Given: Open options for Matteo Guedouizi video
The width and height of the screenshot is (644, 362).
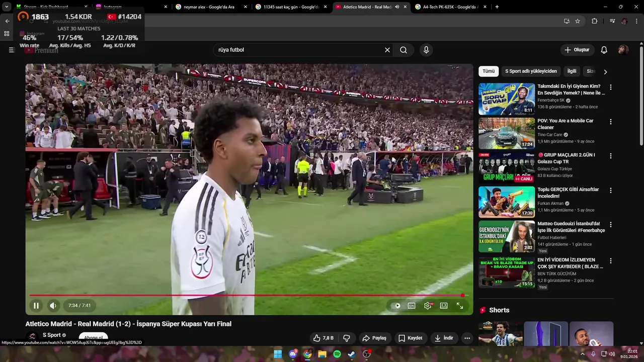Looking at the screenshot, I should [611, 225].
